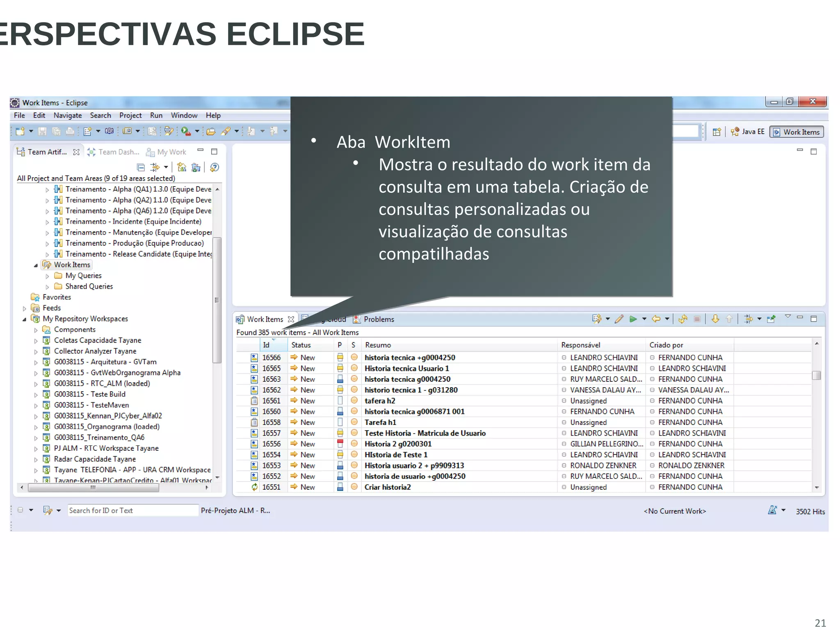Collapse all in Team Artifacts view
Viewport: 840px width, 630px height.
[141, 167]
